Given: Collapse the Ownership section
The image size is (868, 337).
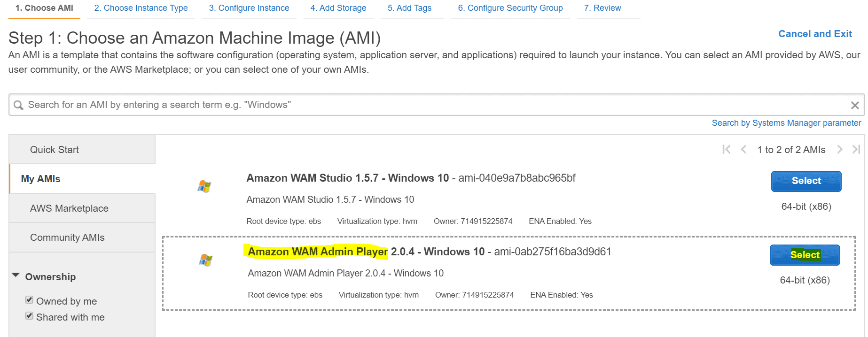Looking at the screenshot, I should [x=16, y=276].
